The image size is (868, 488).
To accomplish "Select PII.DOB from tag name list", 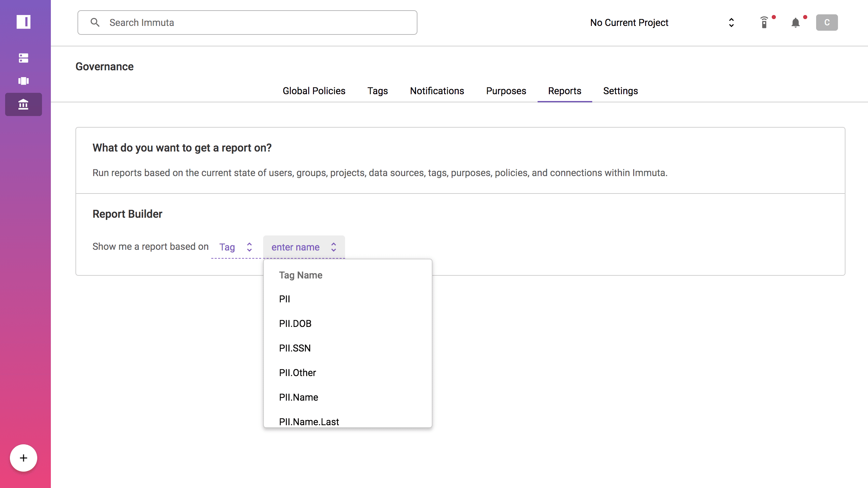I will coord(295,324).
